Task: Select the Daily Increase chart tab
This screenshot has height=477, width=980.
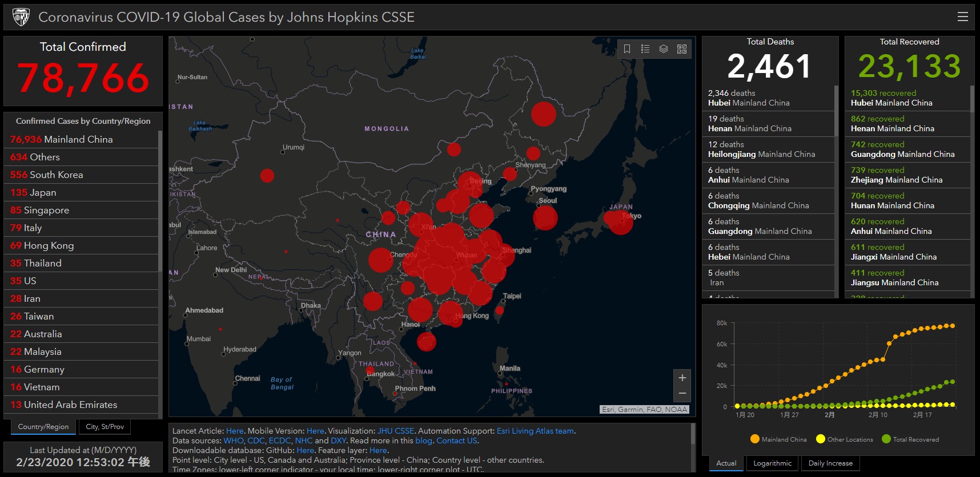Action: click(830, 463)
